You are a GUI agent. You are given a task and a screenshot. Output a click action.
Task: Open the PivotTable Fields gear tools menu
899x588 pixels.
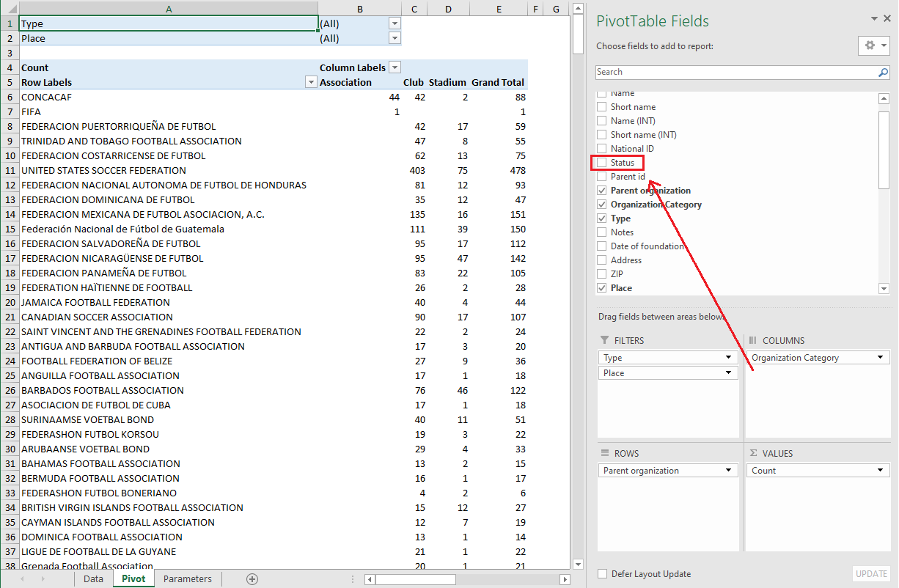873,45
